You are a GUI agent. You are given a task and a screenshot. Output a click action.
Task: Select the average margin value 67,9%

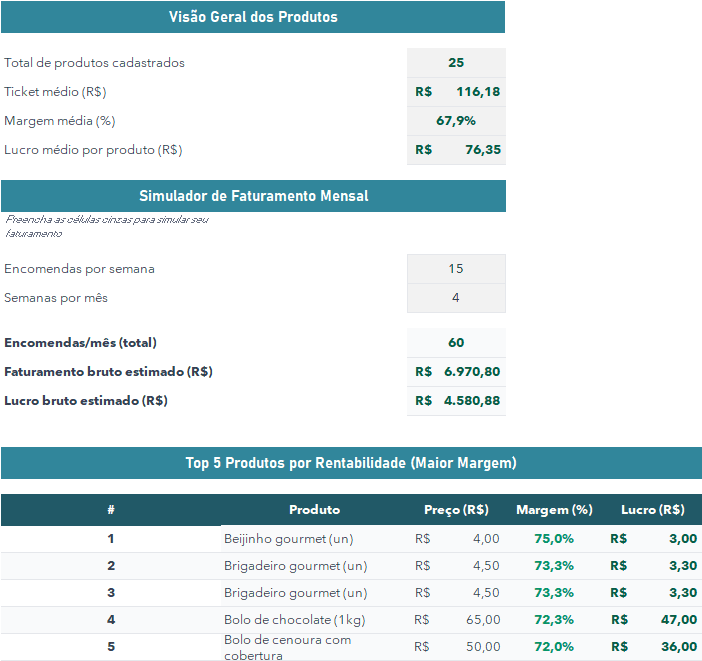[456, 121]
